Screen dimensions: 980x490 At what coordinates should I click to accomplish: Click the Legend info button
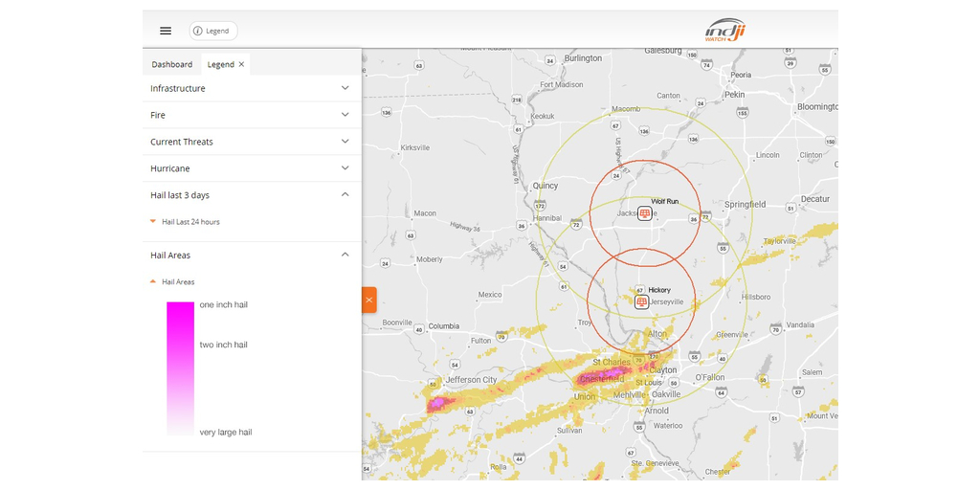pyautogui.click(x=212, y=31)
